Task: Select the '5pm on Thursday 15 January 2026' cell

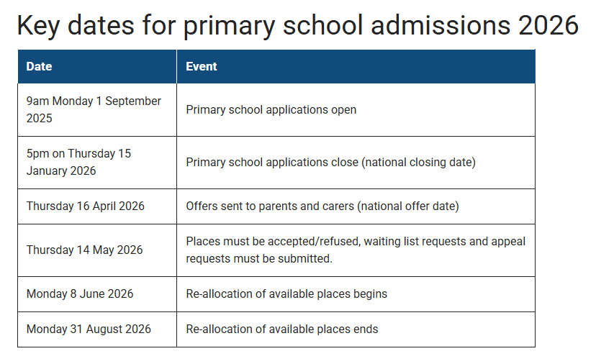Action: [x=79, y=163]
